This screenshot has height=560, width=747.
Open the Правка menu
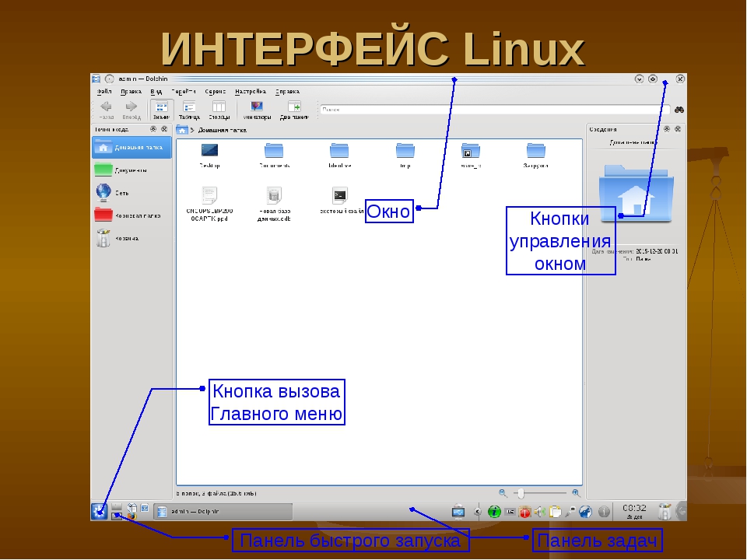click(x=131, y=92)
